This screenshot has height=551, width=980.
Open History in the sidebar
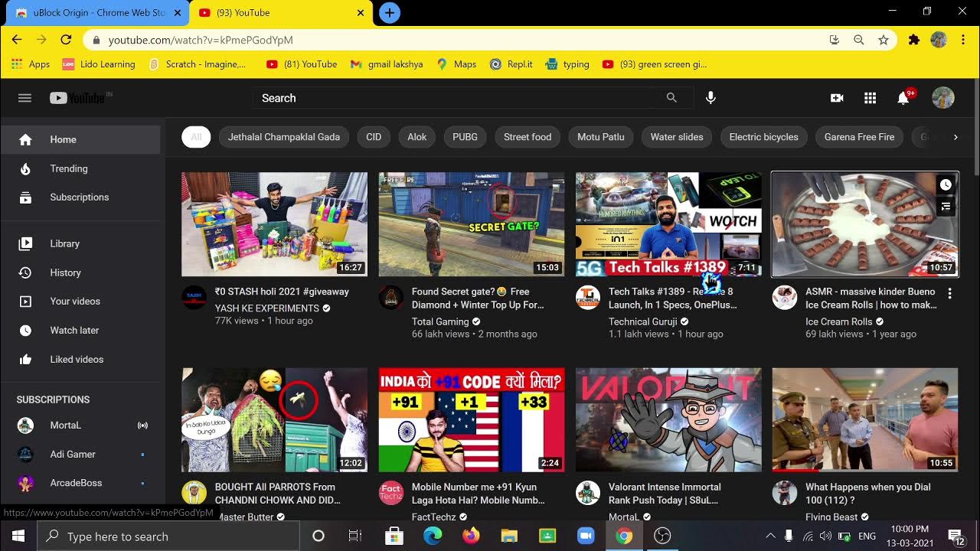click(80, 272)
